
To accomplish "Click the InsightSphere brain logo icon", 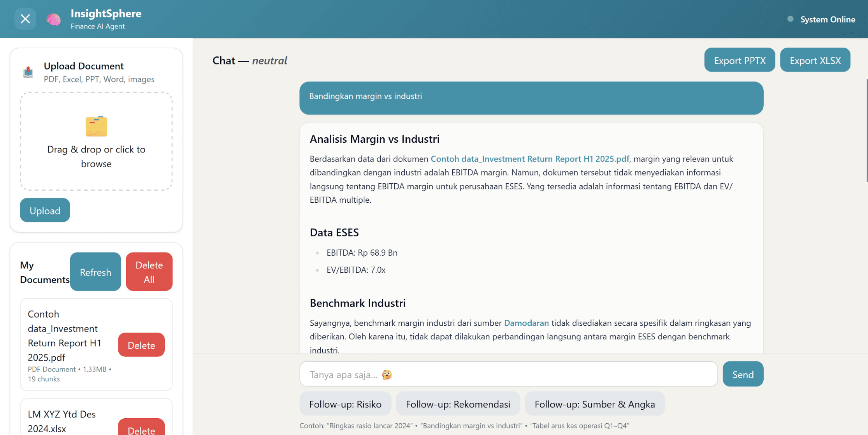I will [53, 19].
